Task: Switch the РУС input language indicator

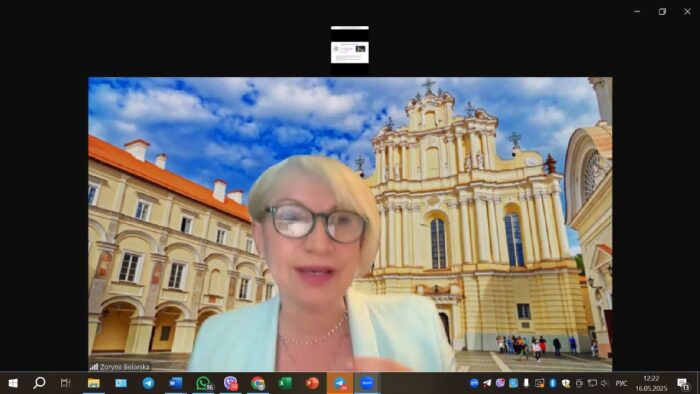Action: [x=621, y=383]
